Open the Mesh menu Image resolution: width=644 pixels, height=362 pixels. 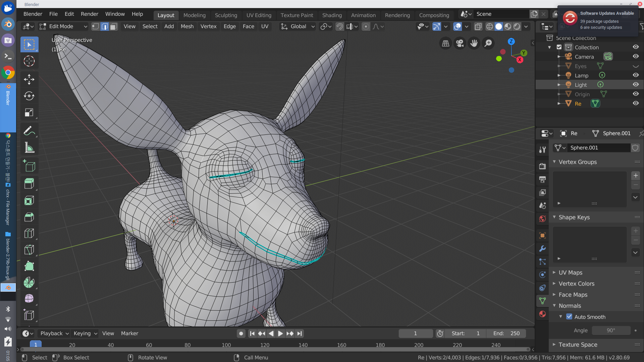[x=187, y=26]
